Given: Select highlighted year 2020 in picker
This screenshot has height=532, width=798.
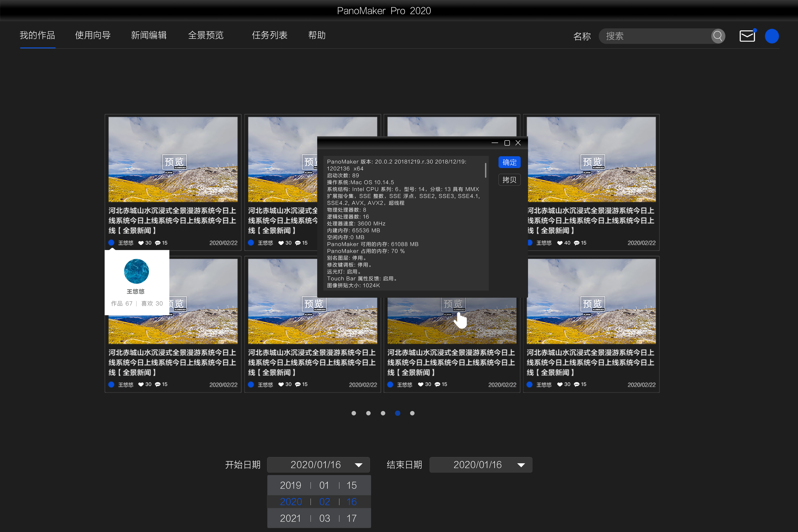Looking at the screenshot, I should [291, 501].
